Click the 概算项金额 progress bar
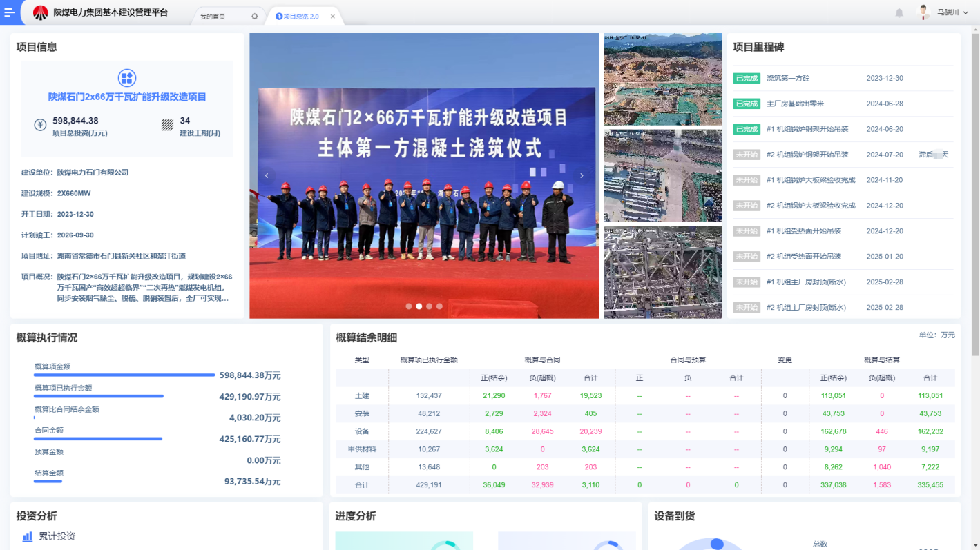 (x=124, y=375)
